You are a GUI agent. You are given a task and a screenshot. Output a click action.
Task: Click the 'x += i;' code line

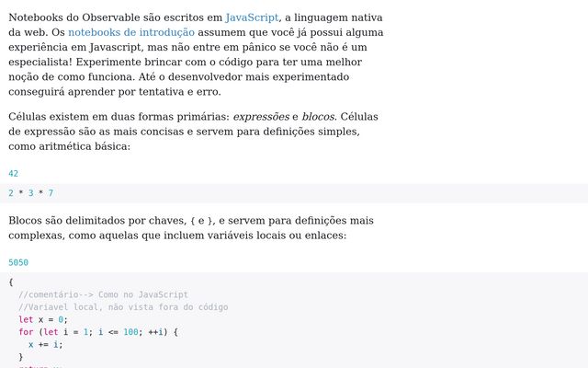[x=45, y=345]
